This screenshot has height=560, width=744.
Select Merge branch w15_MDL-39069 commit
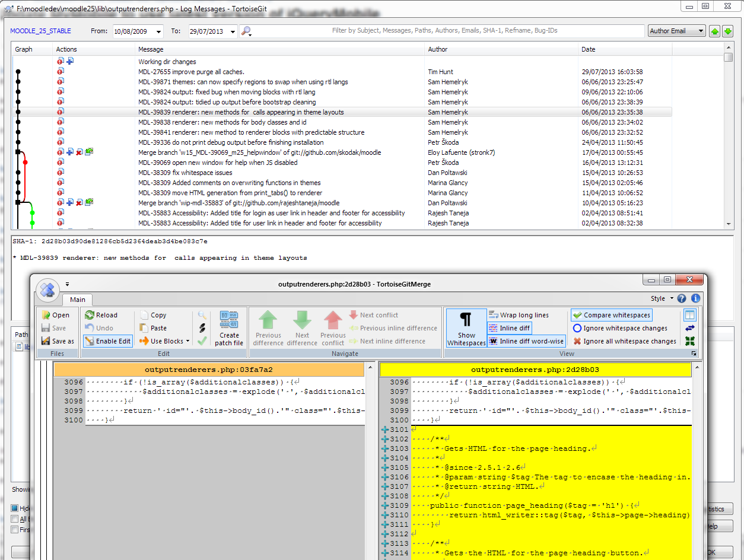[x=342, y=152]
